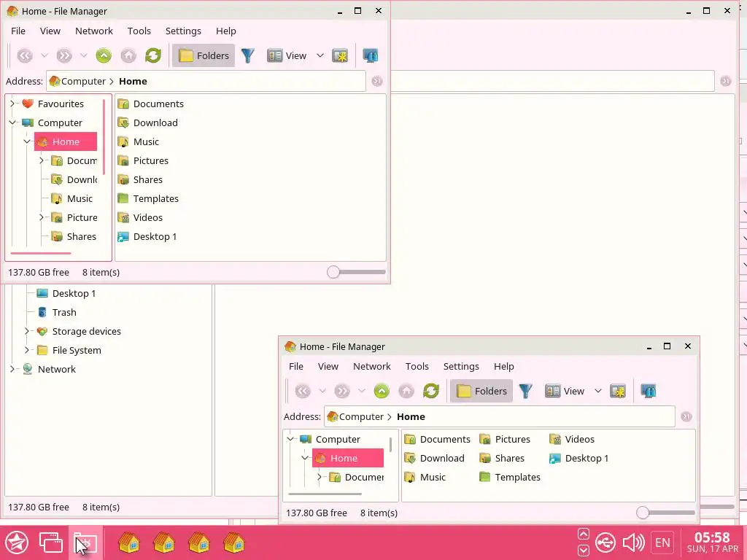Select Desktop 1 in background window tree
747x560 pixels.
pyautogui.click(x=66, y=293)
